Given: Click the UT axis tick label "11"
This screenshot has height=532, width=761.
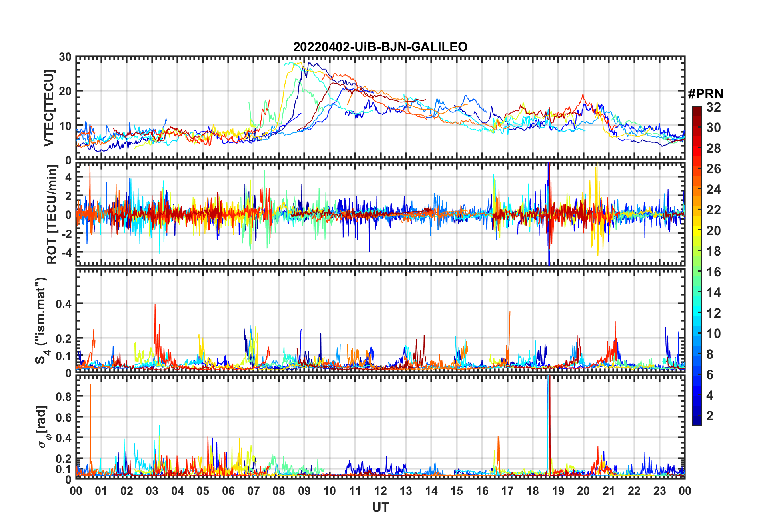Looking at the screenshot, I should (355, 491).
